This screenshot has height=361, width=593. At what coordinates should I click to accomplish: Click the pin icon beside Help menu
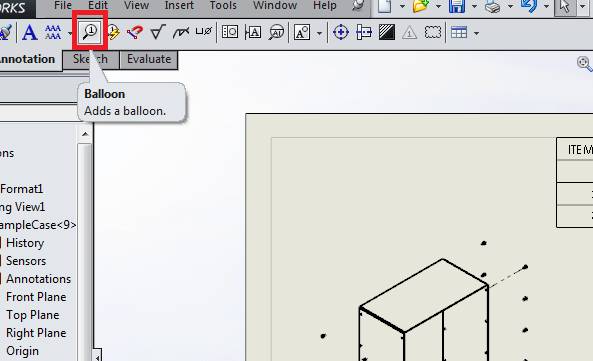tap(357, 5)
